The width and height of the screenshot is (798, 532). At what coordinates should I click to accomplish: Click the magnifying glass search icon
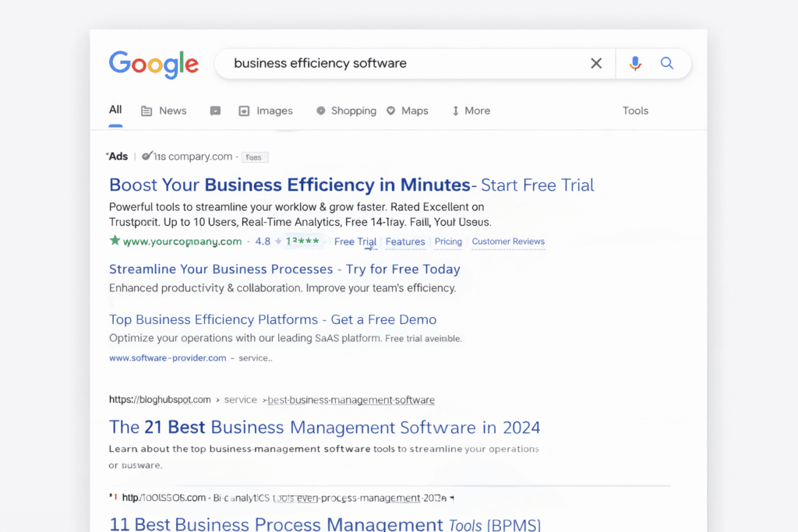click(667, 64)
